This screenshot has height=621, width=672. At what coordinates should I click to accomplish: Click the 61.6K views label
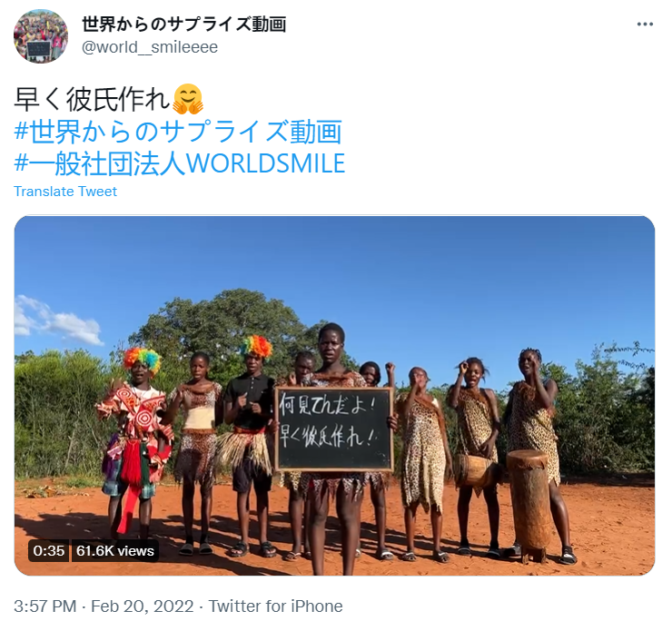click(114, 551)
